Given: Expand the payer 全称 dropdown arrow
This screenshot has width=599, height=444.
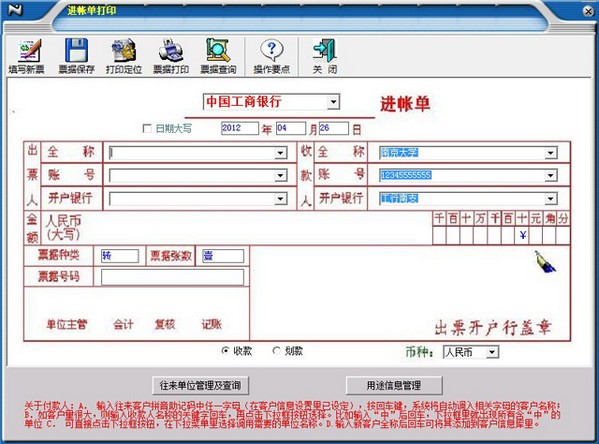Looking at the screenshot, I should tap(280, 153).
